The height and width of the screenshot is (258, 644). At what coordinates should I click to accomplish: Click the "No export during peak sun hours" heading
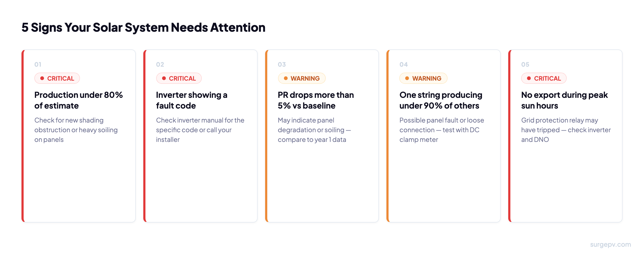[564, 100]
